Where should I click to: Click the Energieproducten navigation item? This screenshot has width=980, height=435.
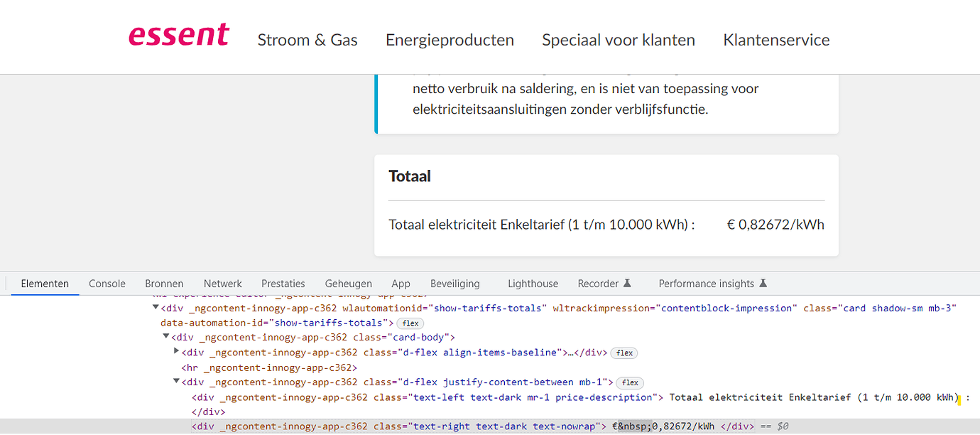click(450, 40)
